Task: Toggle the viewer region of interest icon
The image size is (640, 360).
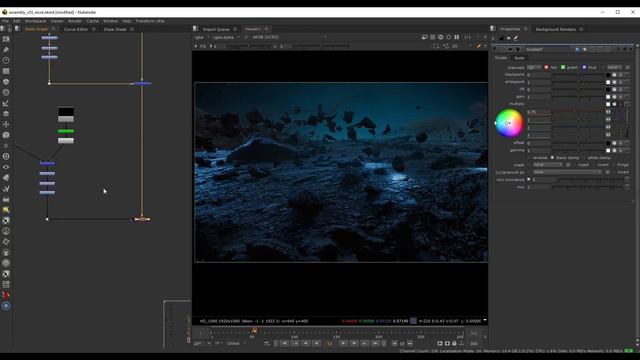Action: tap(436, 46)
